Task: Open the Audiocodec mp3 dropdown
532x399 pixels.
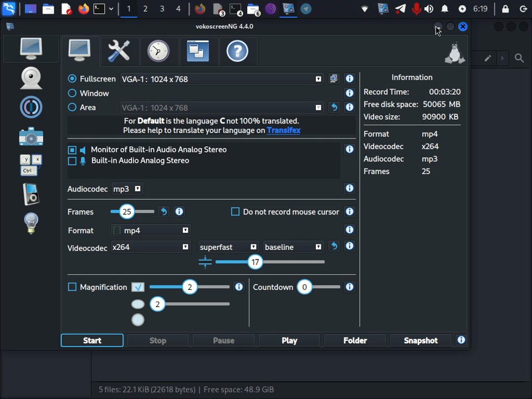Action: point(127,188)
